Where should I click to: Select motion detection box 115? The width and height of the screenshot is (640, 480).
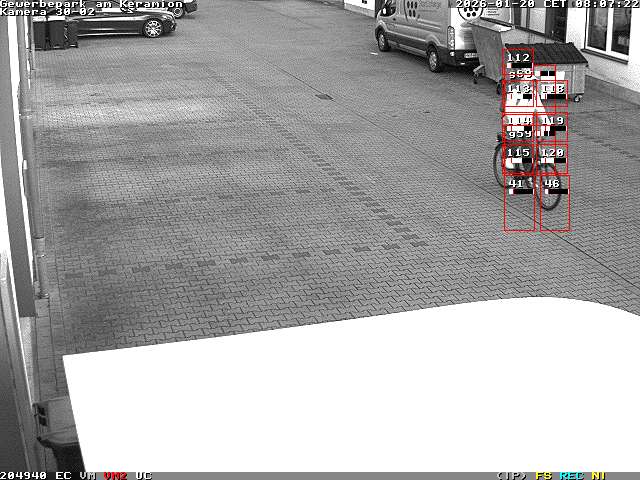click(518, 152)
